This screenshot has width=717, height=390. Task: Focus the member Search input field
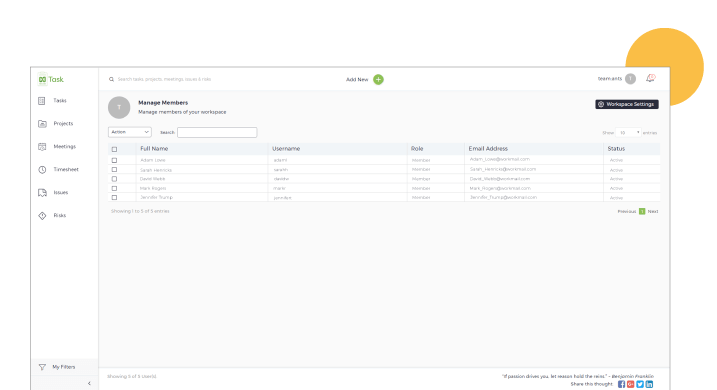point(217,132)
